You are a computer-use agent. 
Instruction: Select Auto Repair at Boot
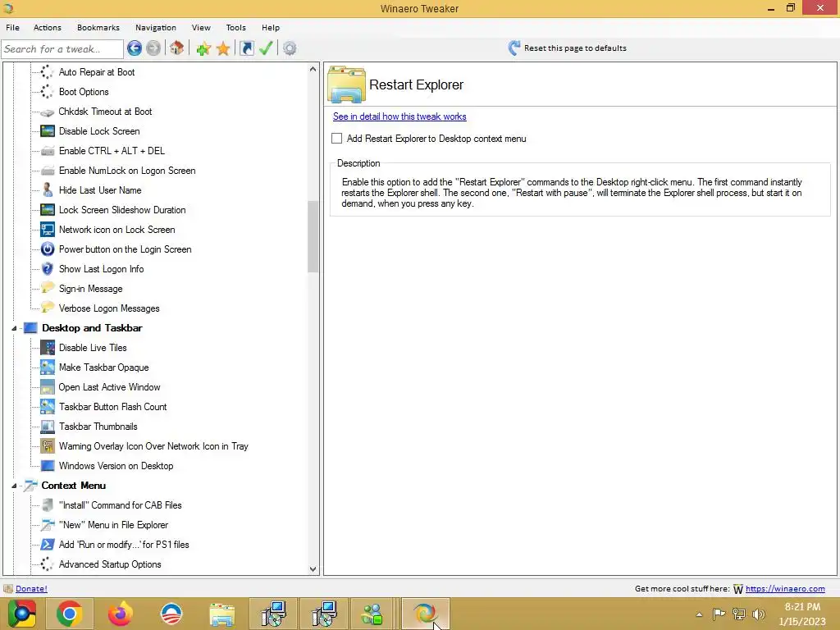(x=97, y=72)
